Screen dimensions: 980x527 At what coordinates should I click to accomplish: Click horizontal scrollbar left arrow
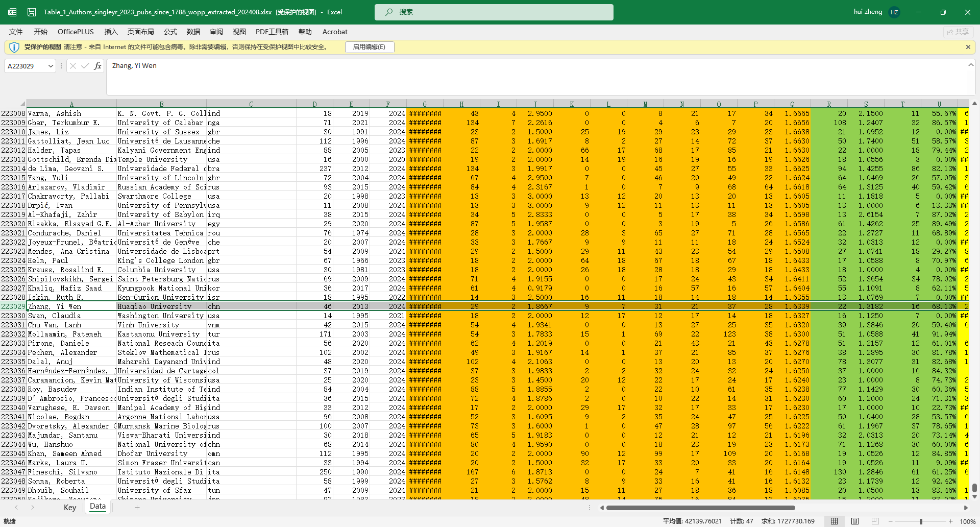tap(602, 508)
